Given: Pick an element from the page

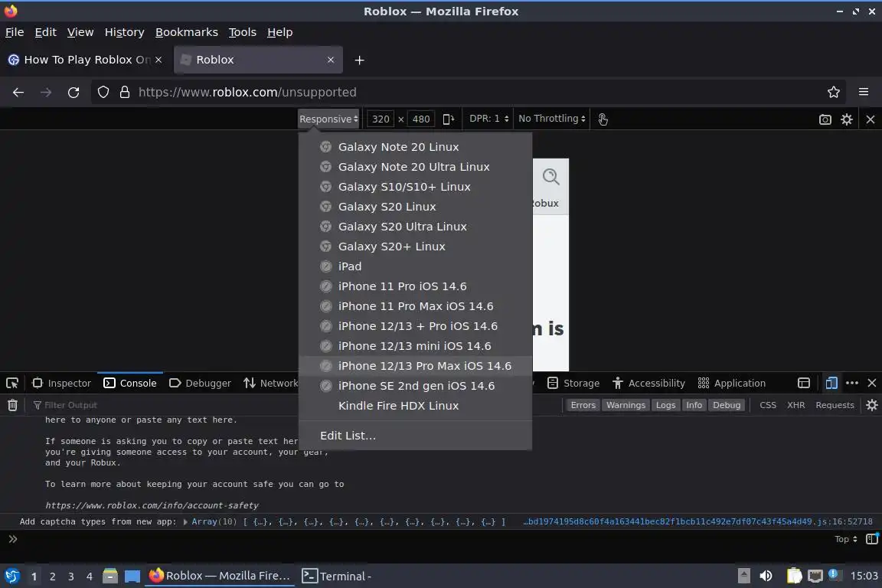Looking at the screenshot, I should pos(12,383).
